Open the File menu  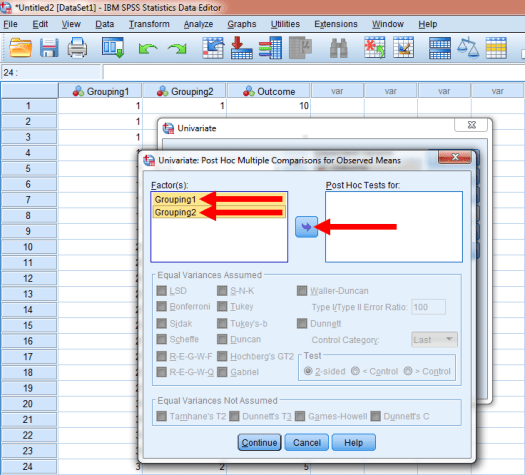coord(10,24)
